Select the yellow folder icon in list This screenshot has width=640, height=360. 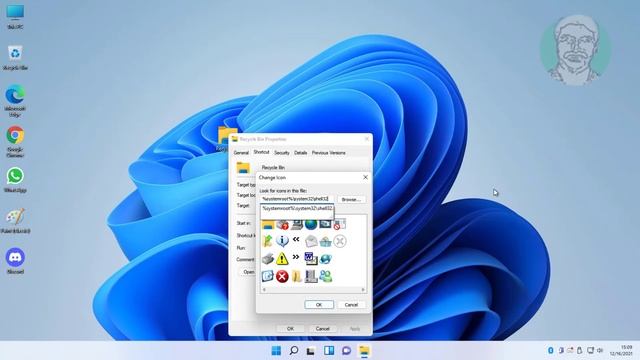tap(268, 224)
